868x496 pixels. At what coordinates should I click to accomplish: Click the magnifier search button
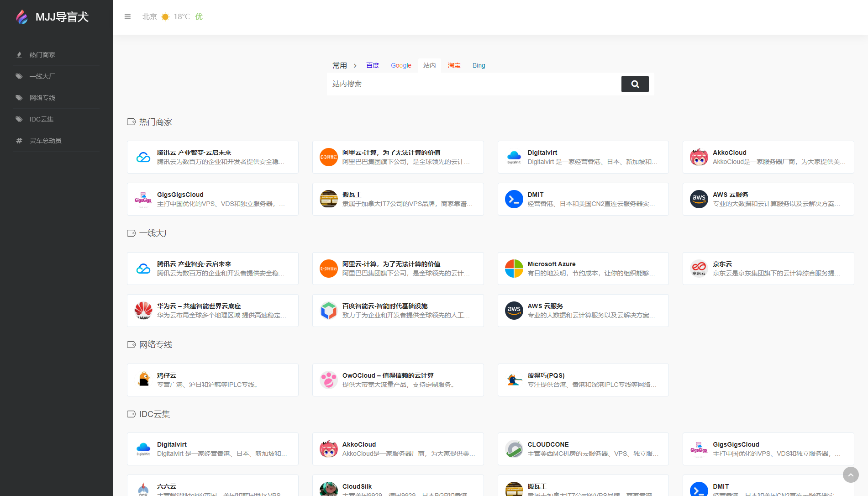(x=635, y=84)
